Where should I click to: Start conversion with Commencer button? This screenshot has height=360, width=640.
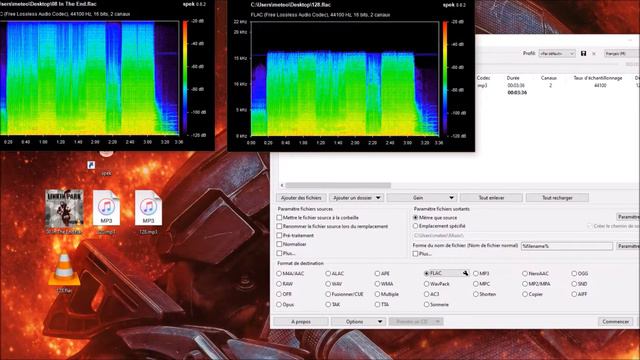point(616,322)
